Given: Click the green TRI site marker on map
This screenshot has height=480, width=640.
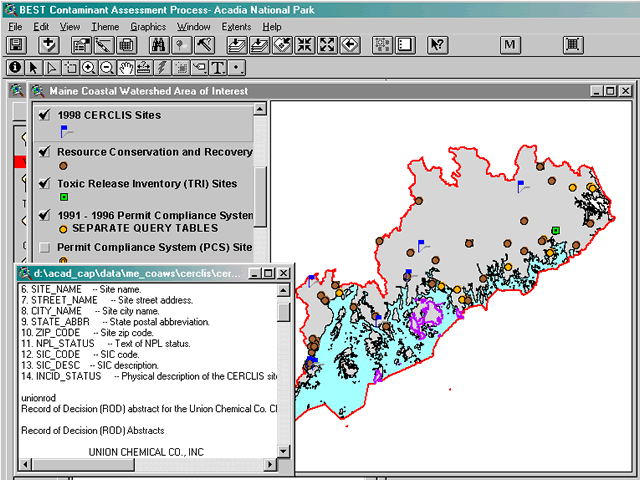Looking at the screenshot, I should click(x=556, y=231).
